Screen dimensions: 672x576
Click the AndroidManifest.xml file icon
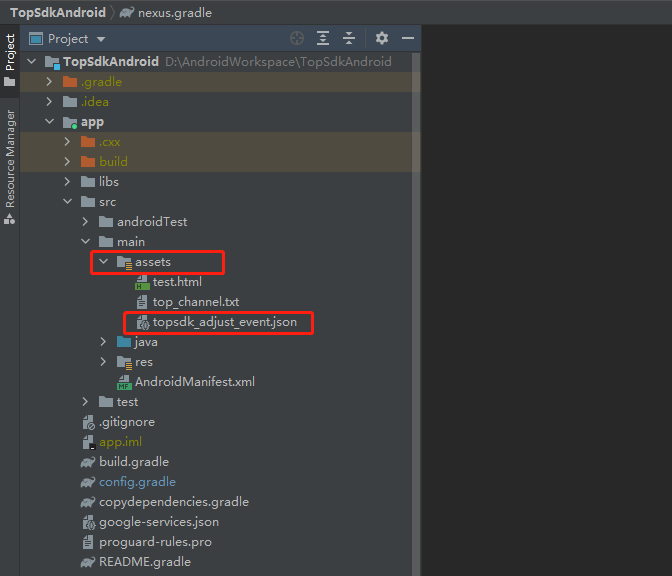point(124,382)
